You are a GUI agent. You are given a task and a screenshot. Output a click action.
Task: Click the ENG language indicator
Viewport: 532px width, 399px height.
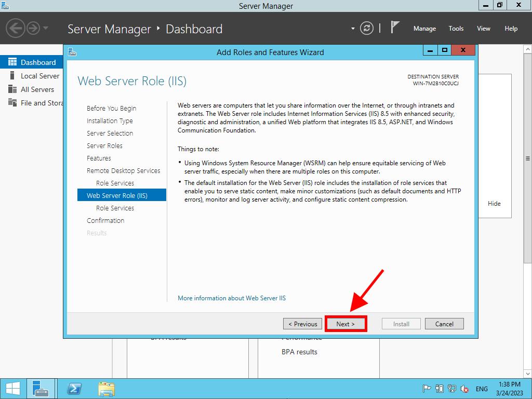482,389
